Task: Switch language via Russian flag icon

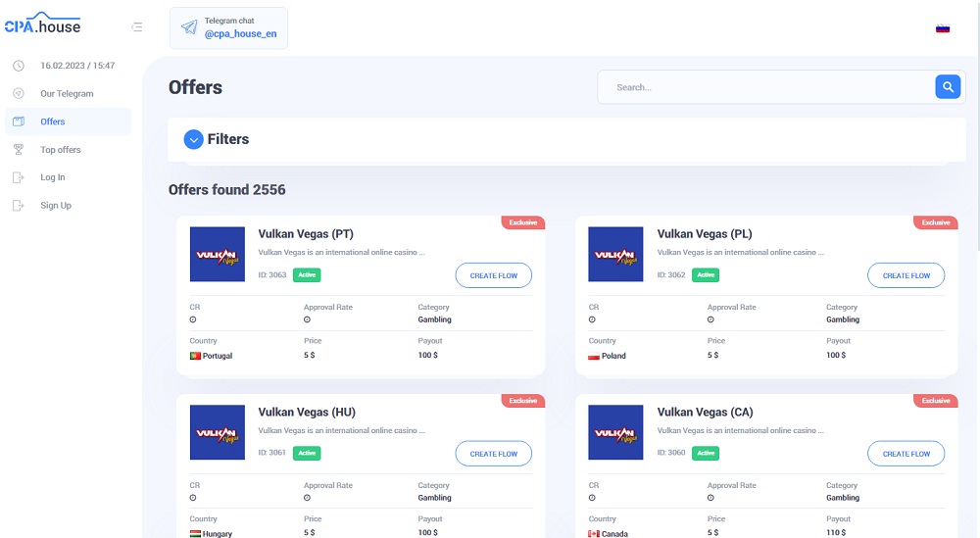Action: pyautogui.click(x=943, y=28)
